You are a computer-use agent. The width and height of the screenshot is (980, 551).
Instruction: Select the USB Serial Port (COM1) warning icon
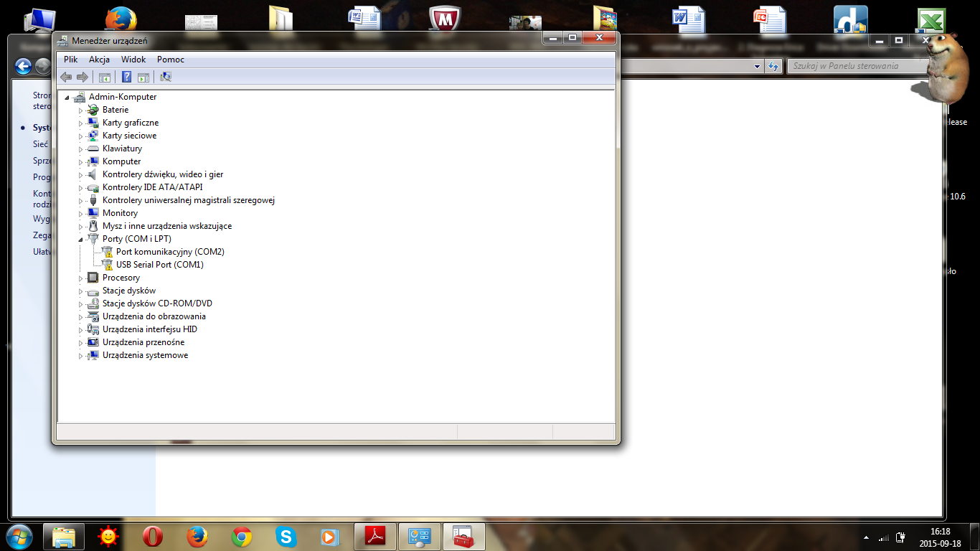tap(107, 265)
